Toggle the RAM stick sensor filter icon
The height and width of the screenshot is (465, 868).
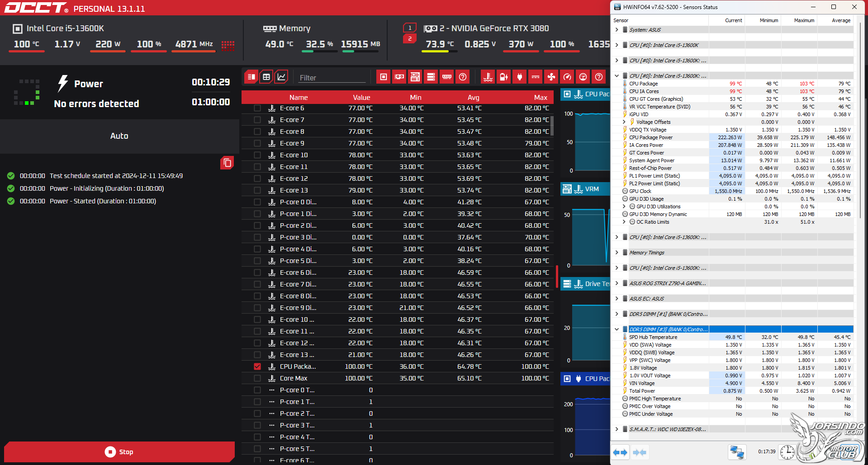[x=447, y=77]
